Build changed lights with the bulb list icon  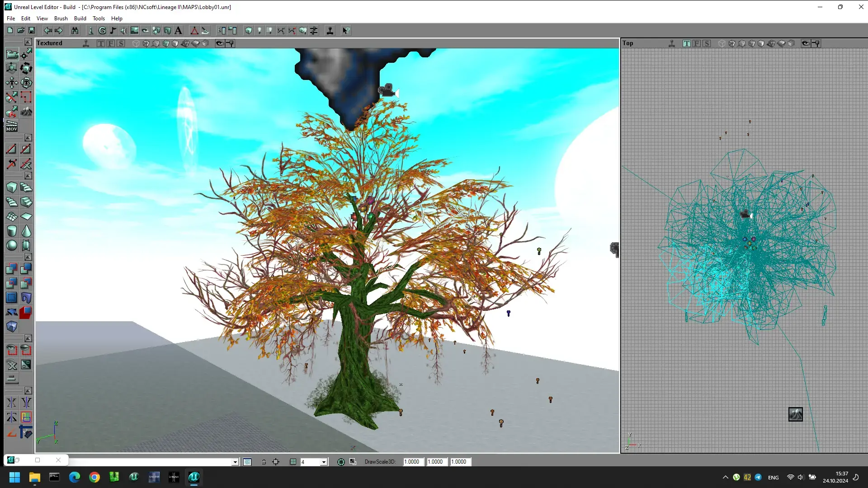coord(270,30)
